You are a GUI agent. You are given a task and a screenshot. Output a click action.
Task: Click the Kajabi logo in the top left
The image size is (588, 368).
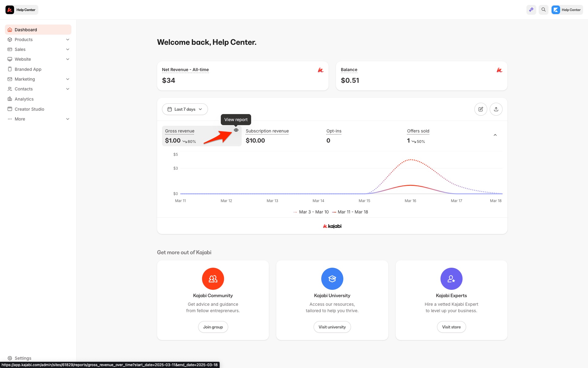(10, 10)
